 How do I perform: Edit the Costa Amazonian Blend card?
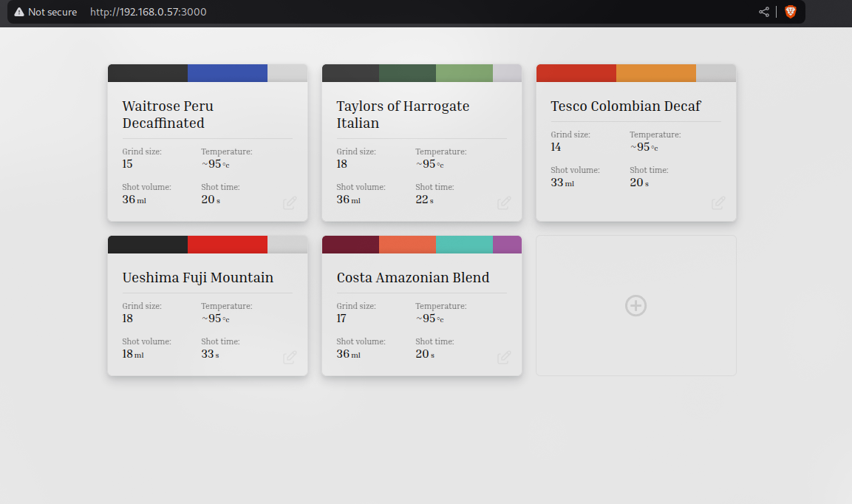[504, 357]
